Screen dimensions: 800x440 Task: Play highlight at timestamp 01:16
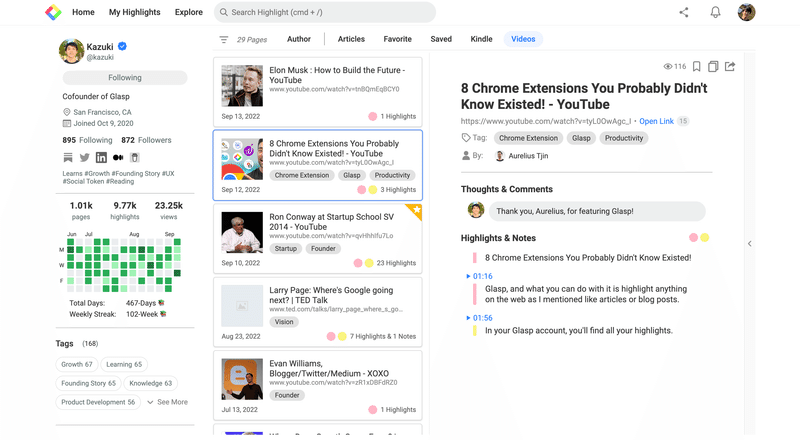[x=479, y=276]
